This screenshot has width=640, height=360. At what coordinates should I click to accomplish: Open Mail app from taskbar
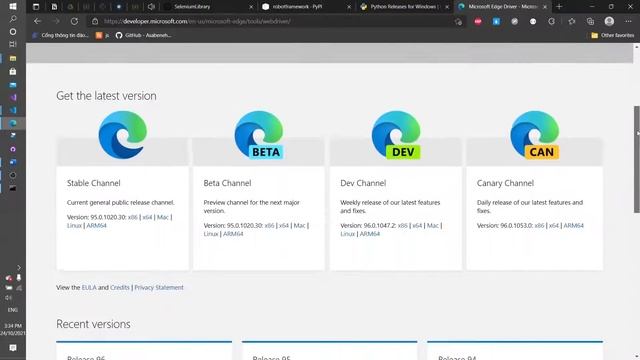coord(13,85)
